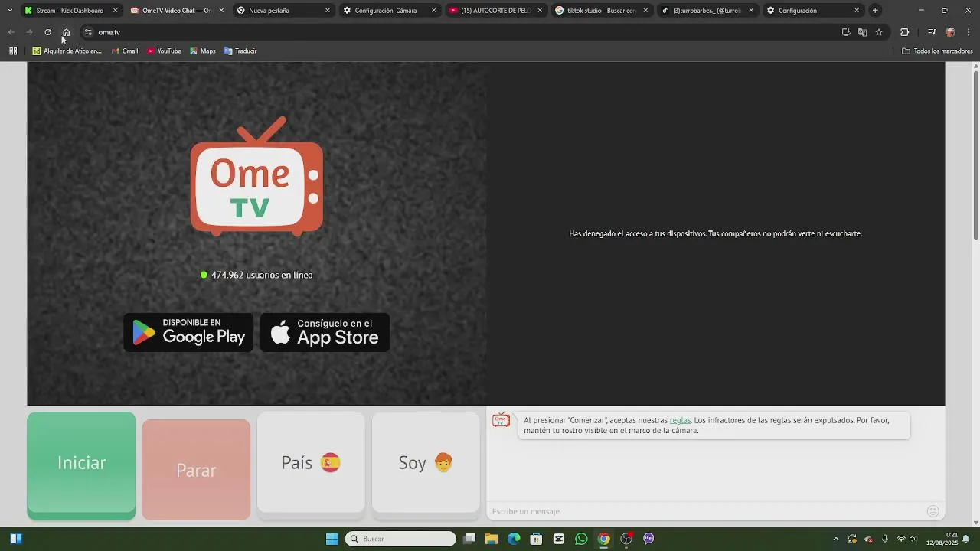Go back to previous page
Image resolution: width=980 pixels, height=551 pixels.
11,32
